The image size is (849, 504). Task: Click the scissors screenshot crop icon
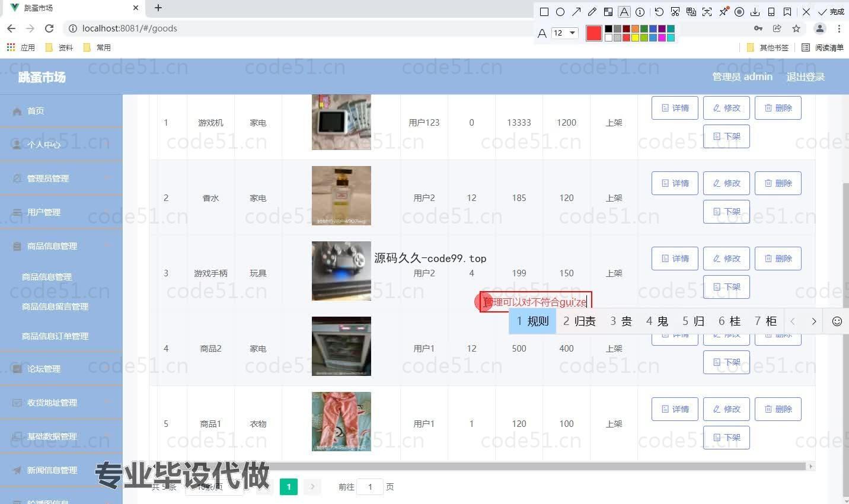click(x=675, y=12)
